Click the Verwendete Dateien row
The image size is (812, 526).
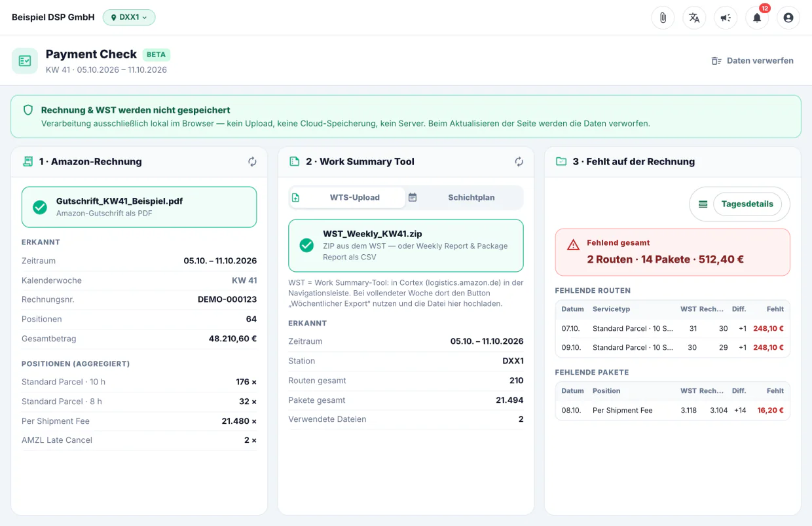coord(406,419)
